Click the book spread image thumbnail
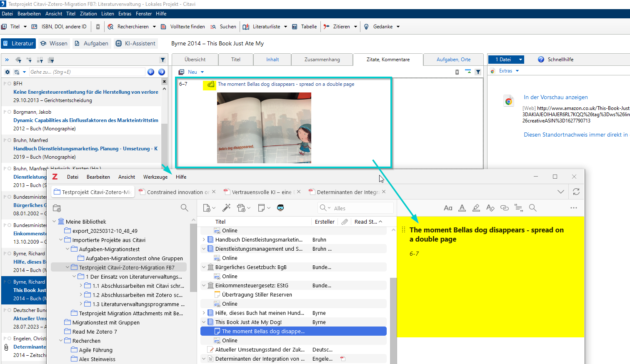630x364 pixels. click(264, 128)
